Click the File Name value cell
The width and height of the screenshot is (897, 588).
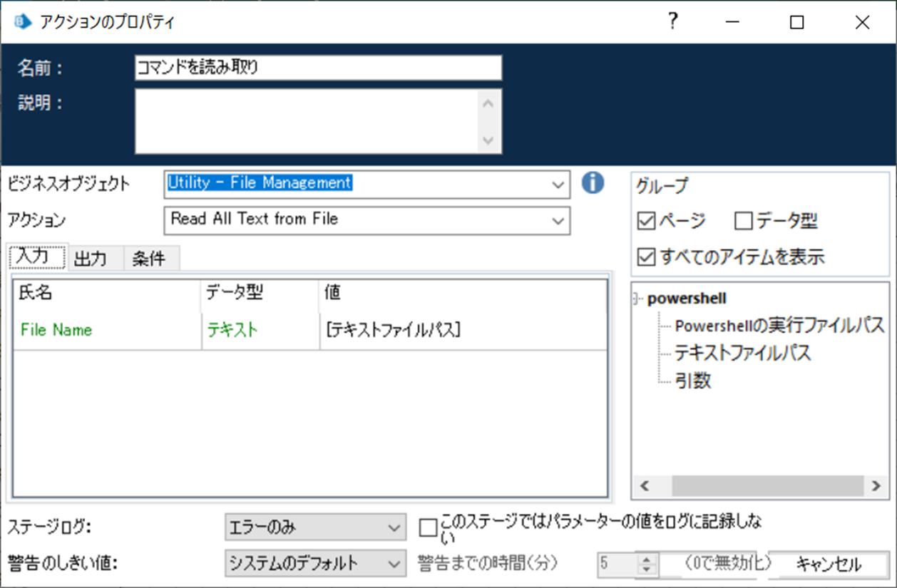463,330
